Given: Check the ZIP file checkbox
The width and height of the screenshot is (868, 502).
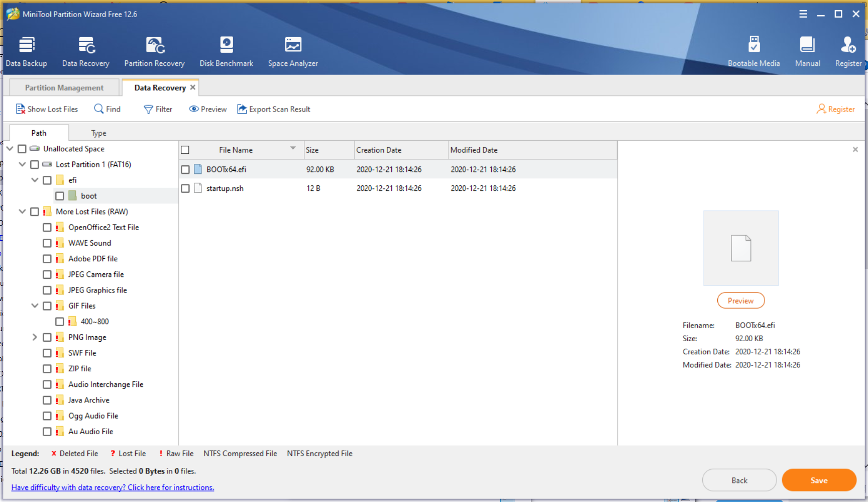Looking at the screenshot, I should (x=47, y=369).
